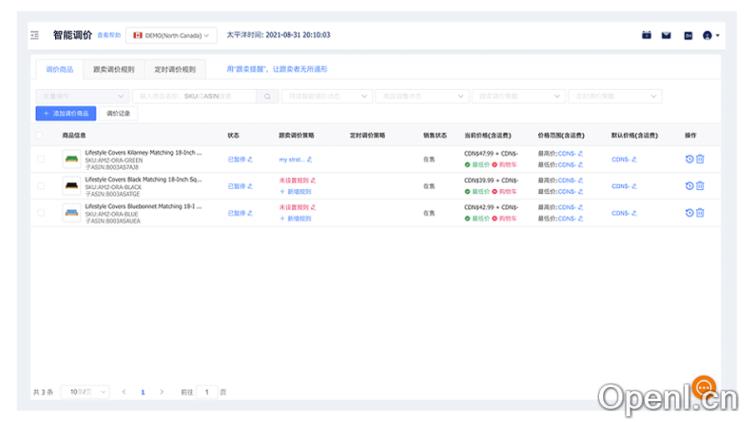Open the filter dropdown right of the search icon
Viewport: 750px width, 422px height.
coord(327,96)
